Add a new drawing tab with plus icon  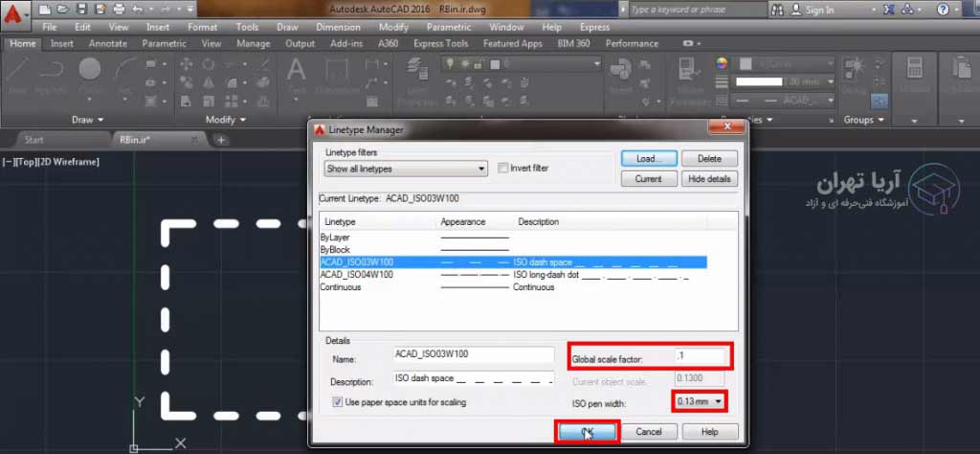pos(221,140)
